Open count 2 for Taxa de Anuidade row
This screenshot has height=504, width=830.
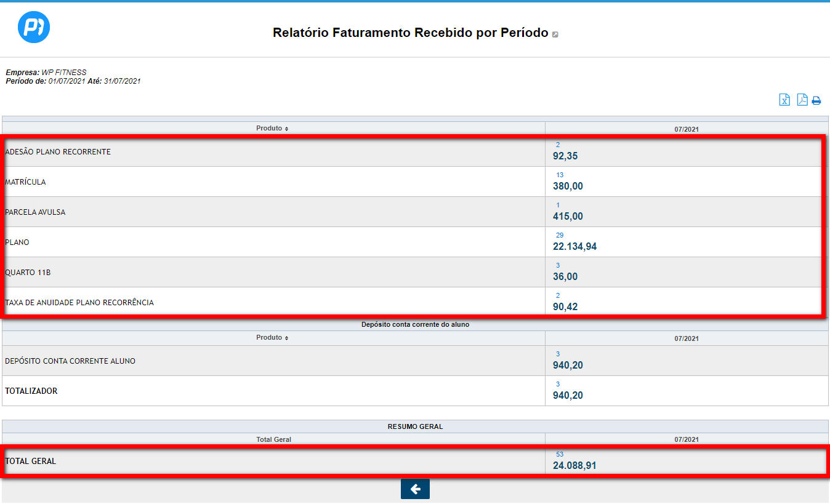point(558,295)
